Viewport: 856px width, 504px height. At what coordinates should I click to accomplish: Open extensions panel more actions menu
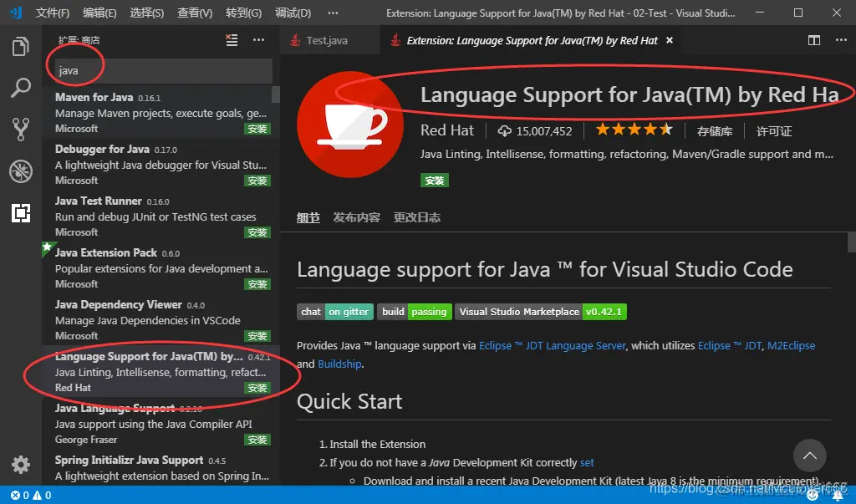(259, 40)
